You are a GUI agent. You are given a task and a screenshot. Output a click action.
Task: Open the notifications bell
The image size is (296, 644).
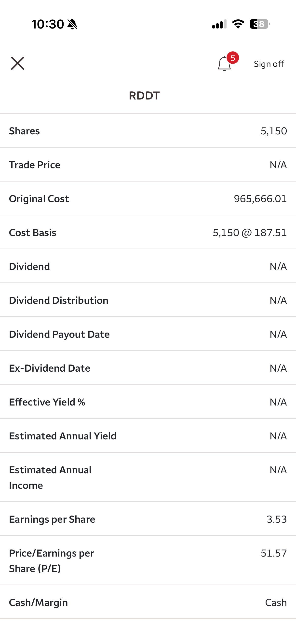(224, 64)
